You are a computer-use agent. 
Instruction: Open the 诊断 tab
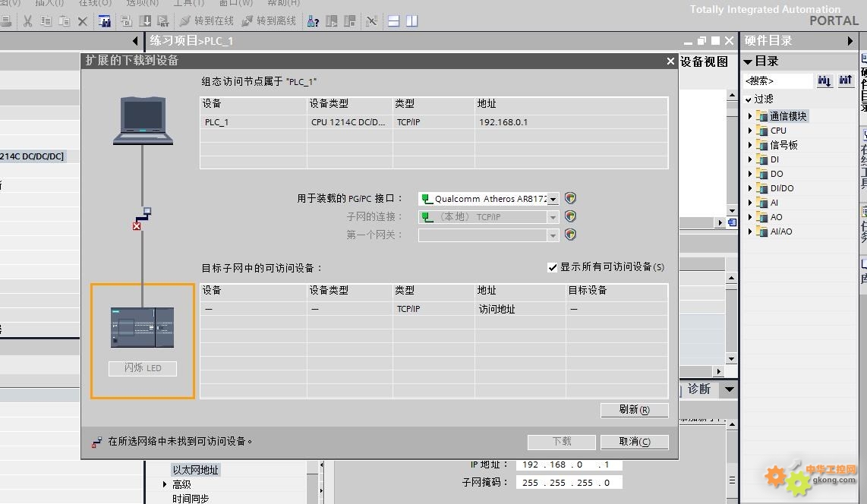coord(699,389)
